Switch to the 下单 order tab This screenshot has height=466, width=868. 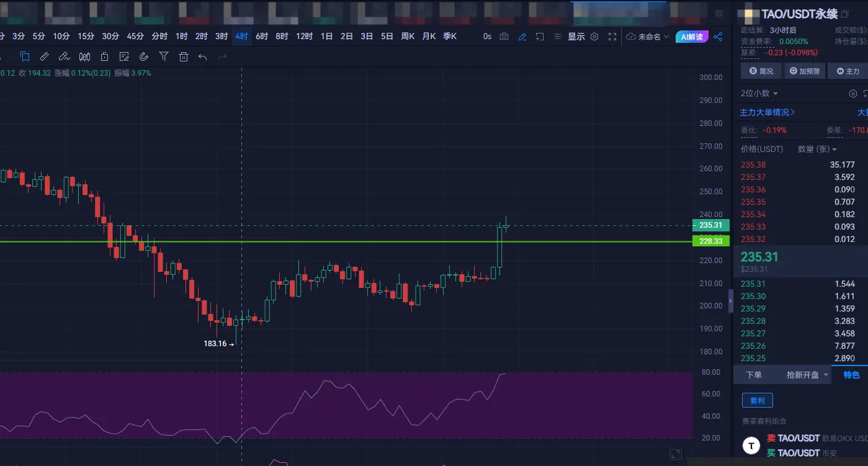coord(754,375)
